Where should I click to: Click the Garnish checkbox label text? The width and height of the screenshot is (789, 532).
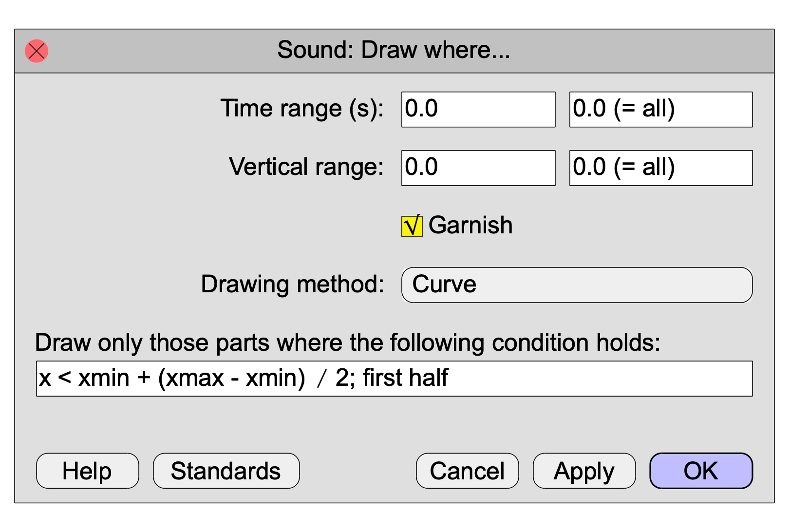[x=470, y=226]
